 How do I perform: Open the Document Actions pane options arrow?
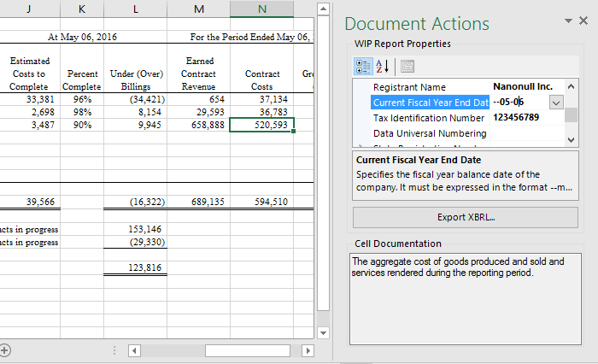pyautogui.click(x=569, y=21)
